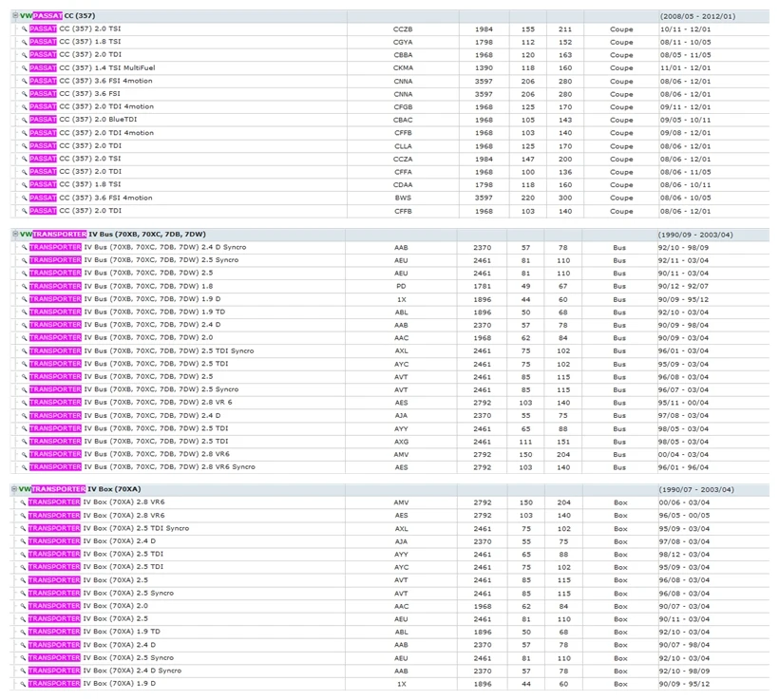The height and width of the screenshot is (700, 779).
Task: Click magnifier icon for Bus 2.4 D Syncro
Action: [24, 247]
